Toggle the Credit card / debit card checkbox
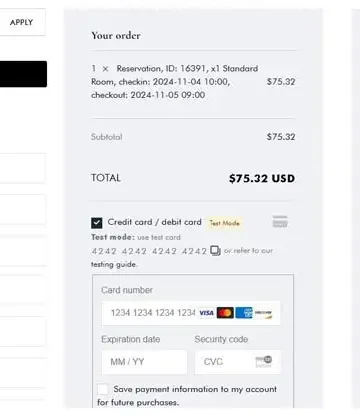 pyautogui.click(x=97, y=223)
